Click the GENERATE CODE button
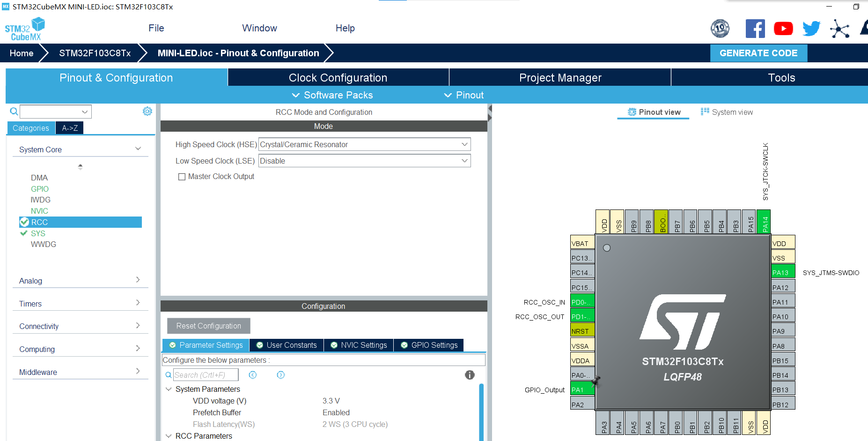 pos(758,53)
